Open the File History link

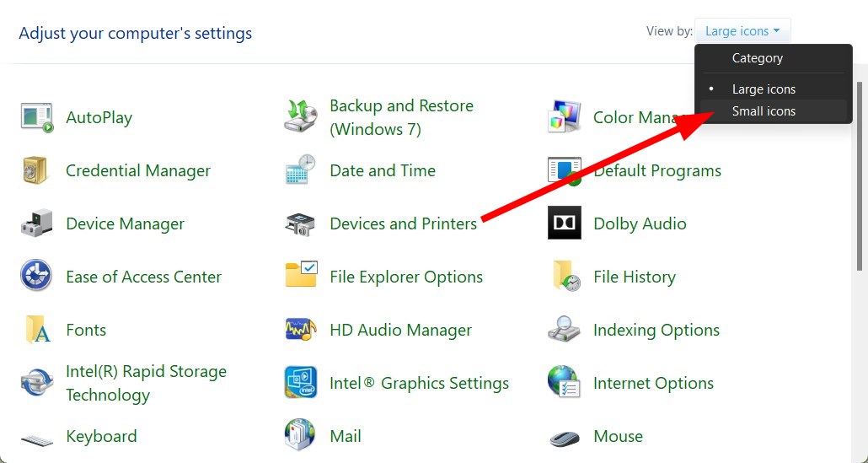pos(635,277)
